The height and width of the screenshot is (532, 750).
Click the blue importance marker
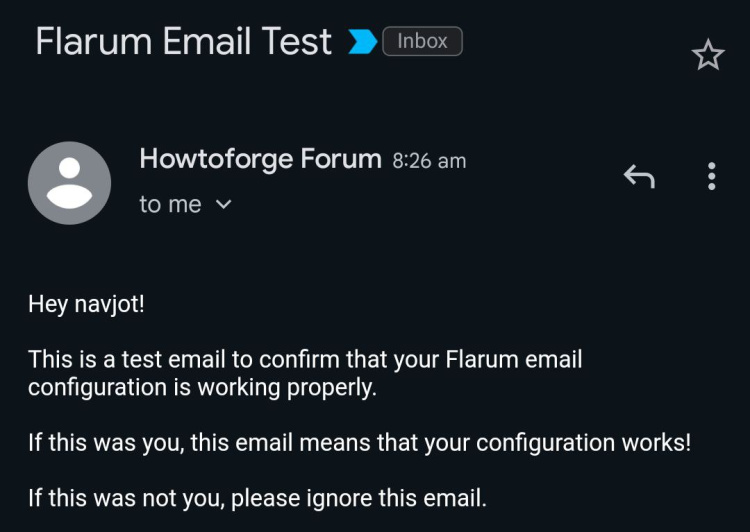click(362, 42)
